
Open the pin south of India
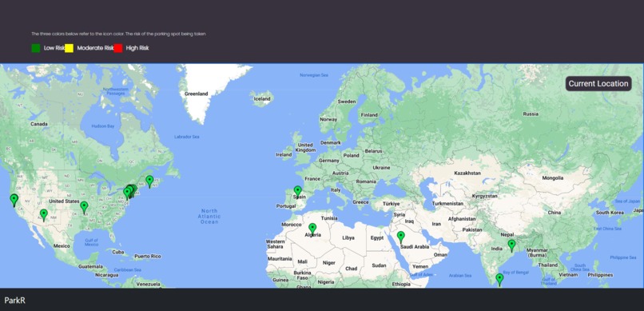point(499,280)
